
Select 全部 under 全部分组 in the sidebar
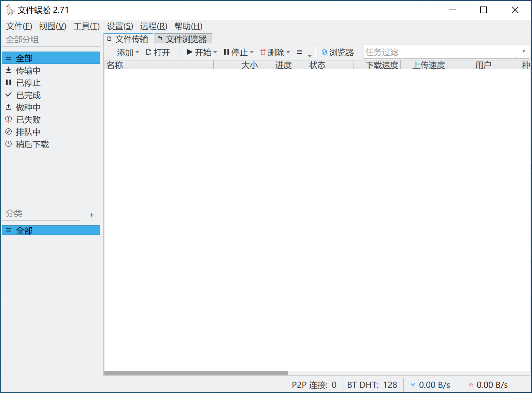[51, 58]
